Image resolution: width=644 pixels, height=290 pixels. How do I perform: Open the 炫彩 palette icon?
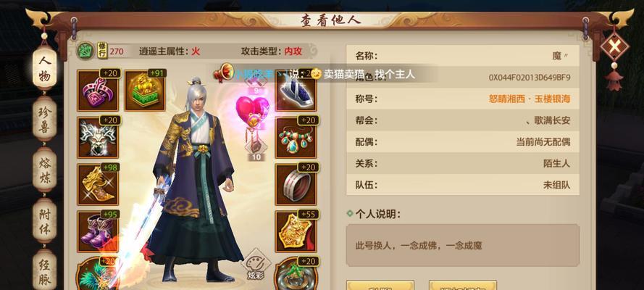(256, 264)
